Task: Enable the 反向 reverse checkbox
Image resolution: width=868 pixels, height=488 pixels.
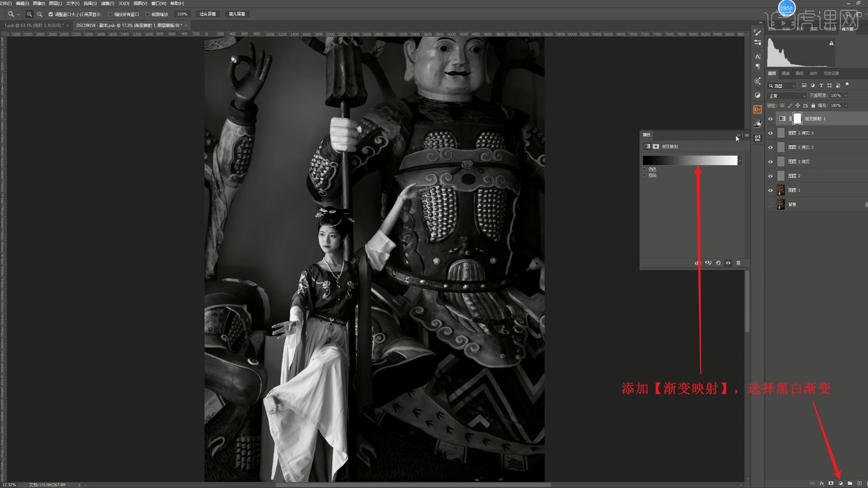Action: tap(644, 175)
